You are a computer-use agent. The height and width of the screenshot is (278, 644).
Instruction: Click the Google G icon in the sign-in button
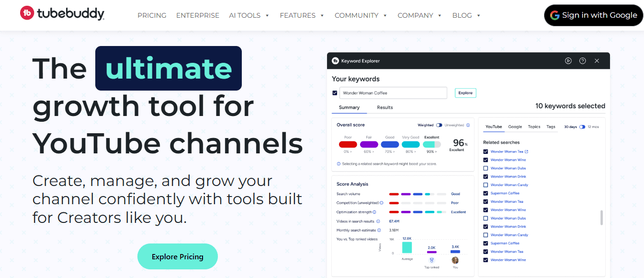pos(554,15)
